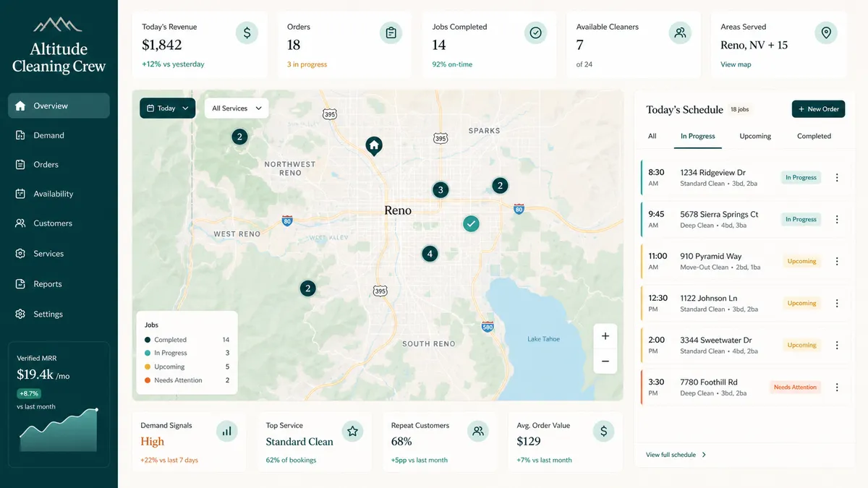Click the '3 in progress' orders text

307,64
